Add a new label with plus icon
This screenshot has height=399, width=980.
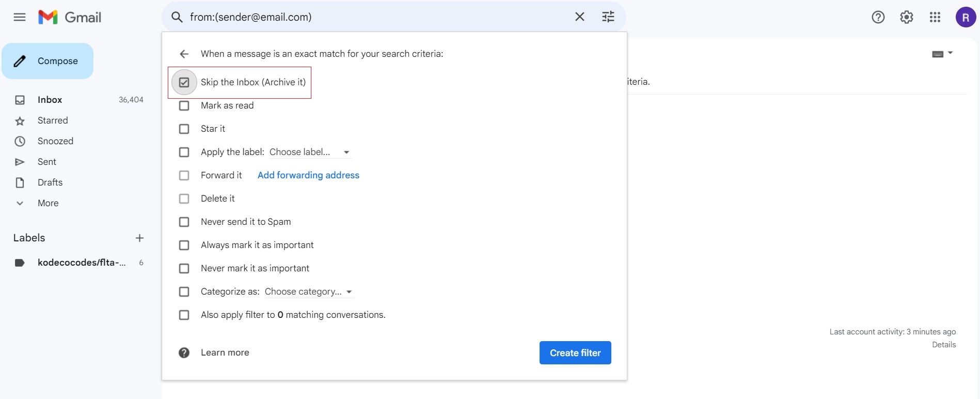pos(139,238)
